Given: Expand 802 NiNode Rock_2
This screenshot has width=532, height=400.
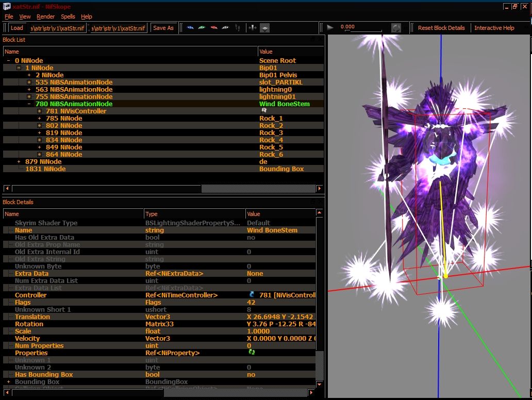Looking at the screenshot, I should 39,125.
